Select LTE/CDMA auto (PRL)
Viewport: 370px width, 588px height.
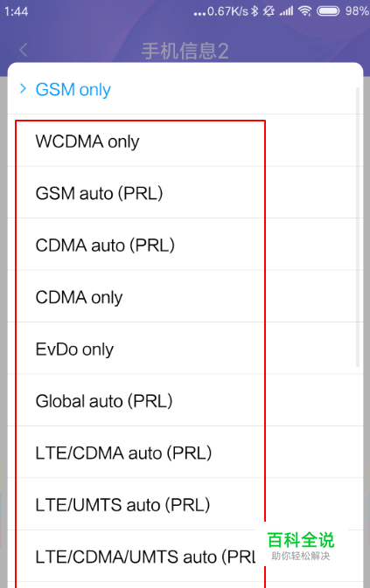[185, 453]
